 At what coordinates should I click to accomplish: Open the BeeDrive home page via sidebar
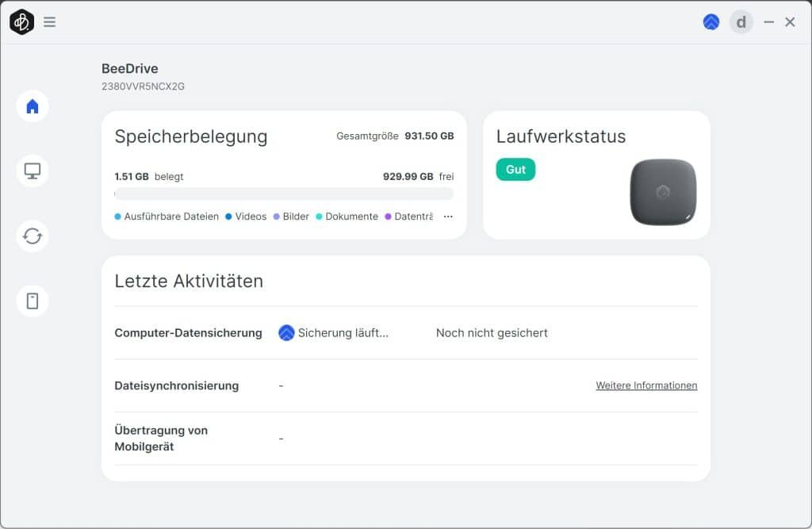32,105
